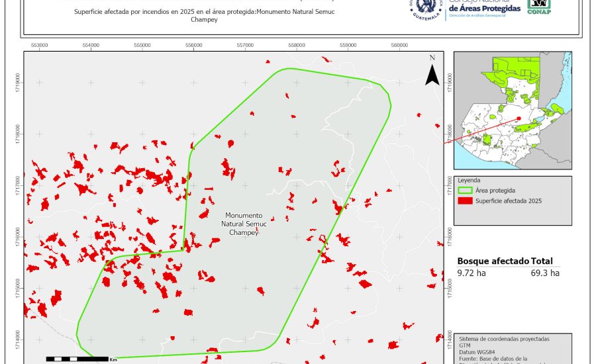Viewport: 596px width, 364px height.
Task: Click the green Área protegida legend symbol
Action: click(466, 191)
